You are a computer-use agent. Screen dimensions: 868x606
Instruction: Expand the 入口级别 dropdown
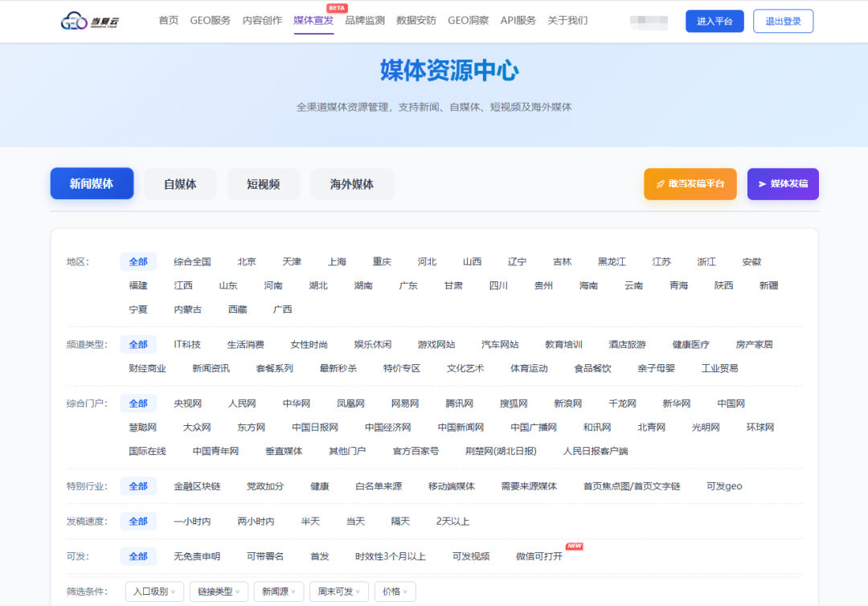(154, 592)
